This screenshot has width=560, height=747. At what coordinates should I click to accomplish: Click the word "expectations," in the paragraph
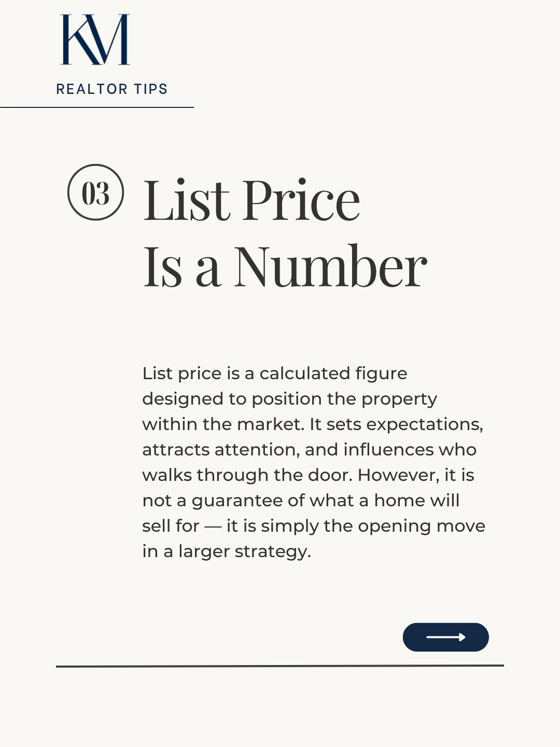pyautogui.click(x=425, y=424)
